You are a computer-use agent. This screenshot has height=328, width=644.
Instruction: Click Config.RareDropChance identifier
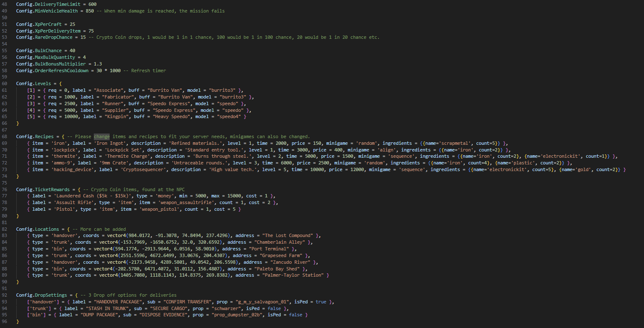click(x=44, y=37)
